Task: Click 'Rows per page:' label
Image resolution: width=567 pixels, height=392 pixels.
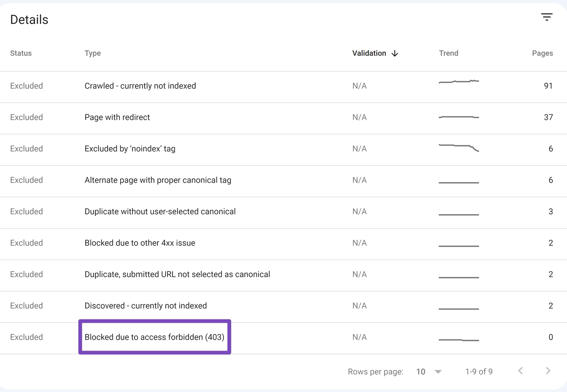Action: (x=376, y=372)
